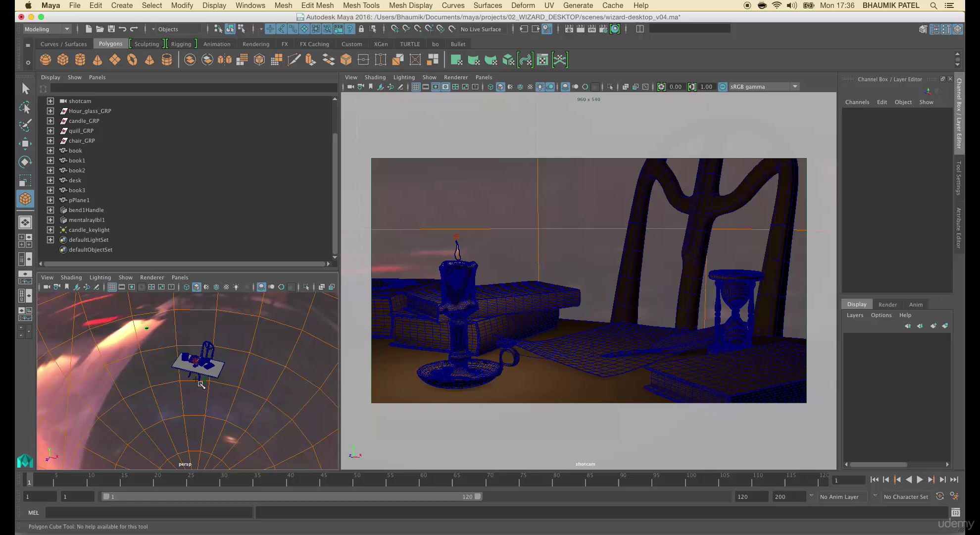980x535 pixels.
Task: Activate the Rotate tool in toolbox
Action: pyautogui.click(x=25, y=162)
